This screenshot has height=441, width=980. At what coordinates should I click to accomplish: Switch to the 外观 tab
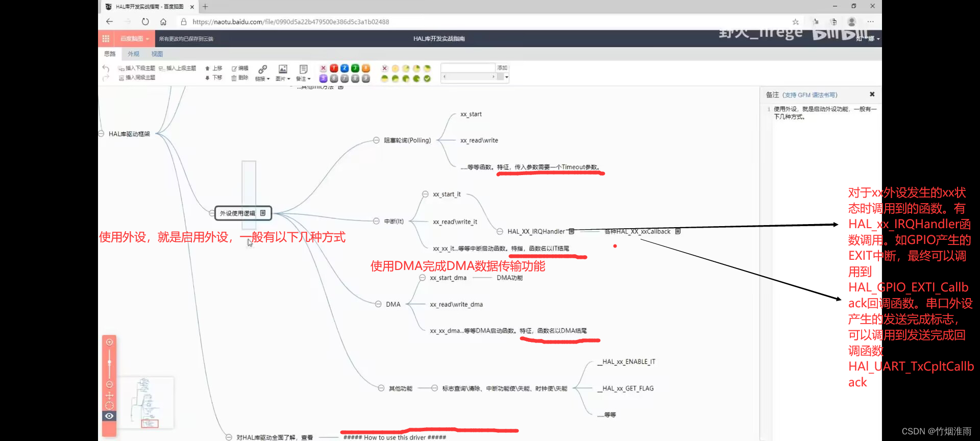point(133,54)
